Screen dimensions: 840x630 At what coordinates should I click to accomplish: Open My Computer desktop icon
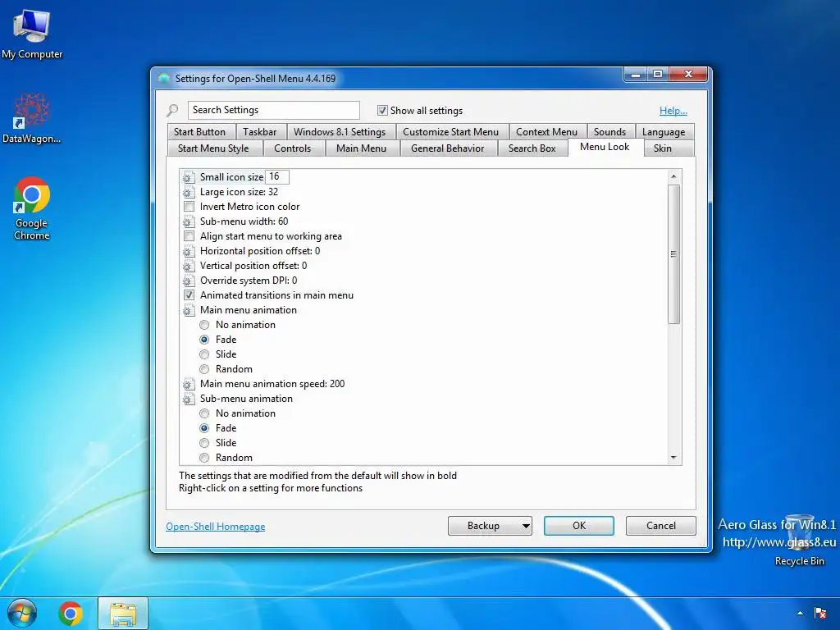coord(32,34)
